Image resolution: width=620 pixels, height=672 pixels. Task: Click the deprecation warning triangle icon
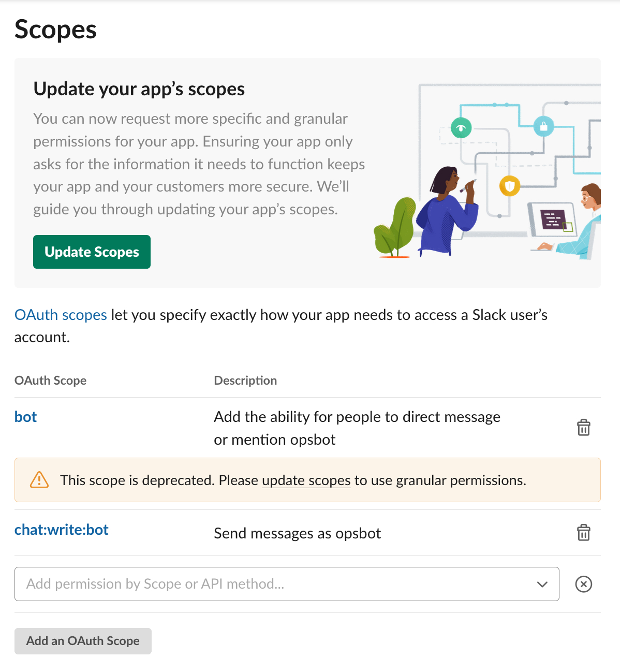pyautogui.click(x=39, y=480)
